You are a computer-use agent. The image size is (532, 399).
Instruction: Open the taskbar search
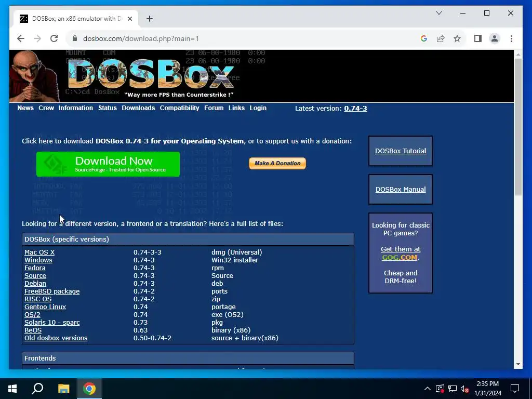37,389
